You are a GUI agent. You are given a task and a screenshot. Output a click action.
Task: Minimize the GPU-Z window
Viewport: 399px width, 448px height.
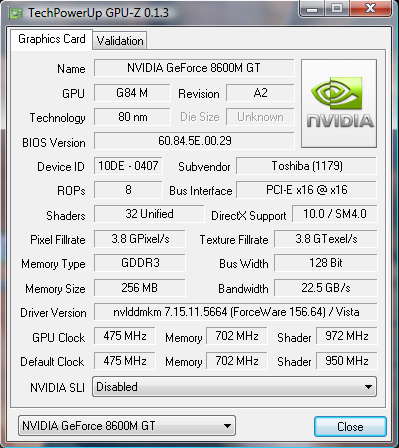pos(312,8)
